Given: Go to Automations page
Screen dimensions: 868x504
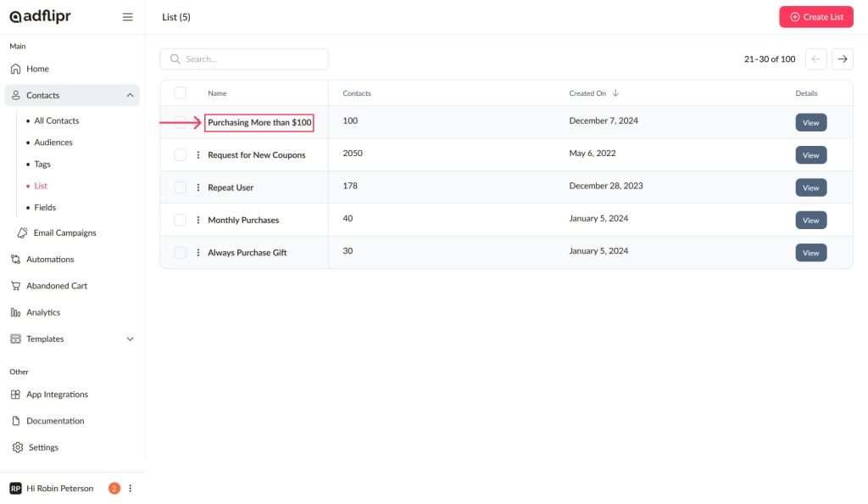Looking at the screenshot, I should (50, 260).
